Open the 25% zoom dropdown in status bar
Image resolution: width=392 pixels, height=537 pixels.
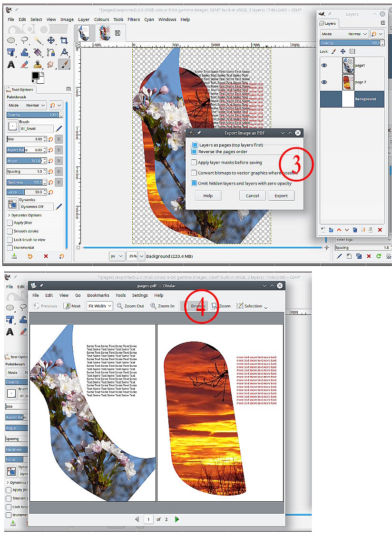tap(141, 256)
